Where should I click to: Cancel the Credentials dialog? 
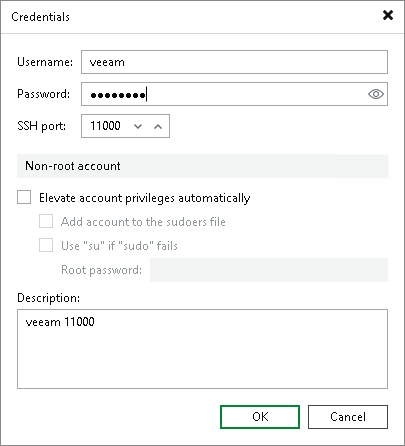[x=348, y=417]
